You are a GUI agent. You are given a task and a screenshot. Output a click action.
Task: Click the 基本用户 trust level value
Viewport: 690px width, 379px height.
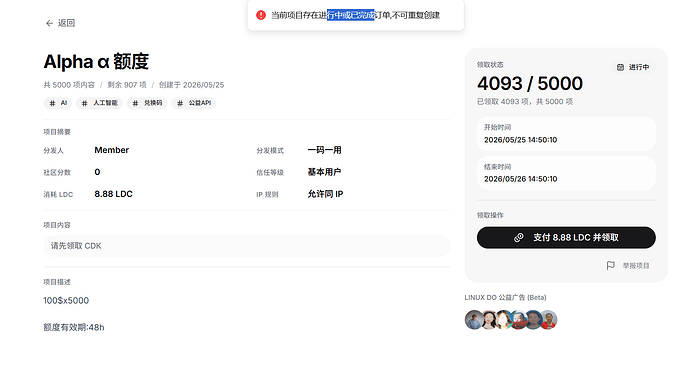pyautogui.click(x=324, y=172)
